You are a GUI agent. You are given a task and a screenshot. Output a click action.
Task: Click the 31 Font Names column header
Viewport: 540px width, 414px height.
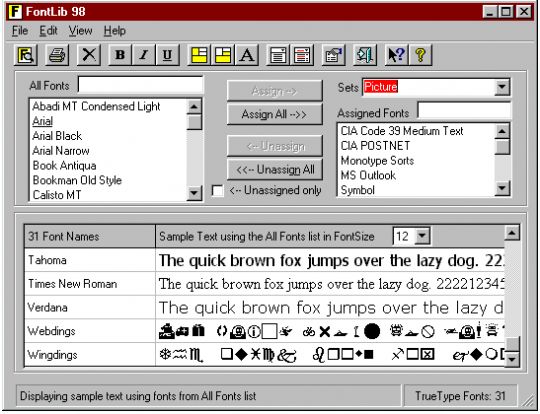[90, 236]
